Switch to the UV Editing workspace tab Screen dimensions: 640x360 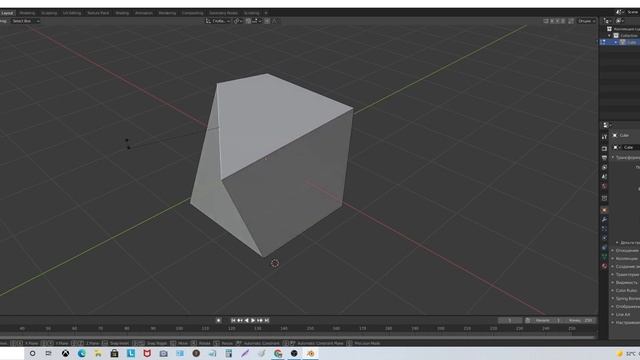click(72, 13)
